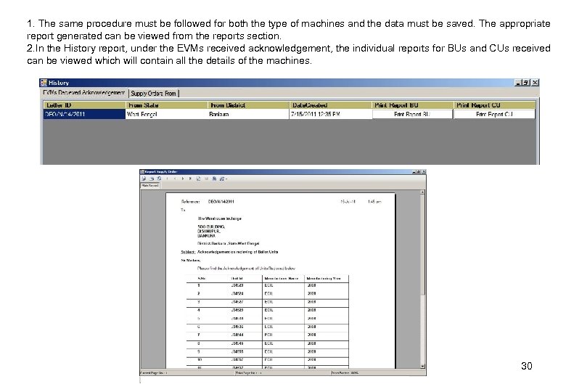Click the S.No. column heading in report table
This screenshot has width=566, height=392.
click(202, 278)
